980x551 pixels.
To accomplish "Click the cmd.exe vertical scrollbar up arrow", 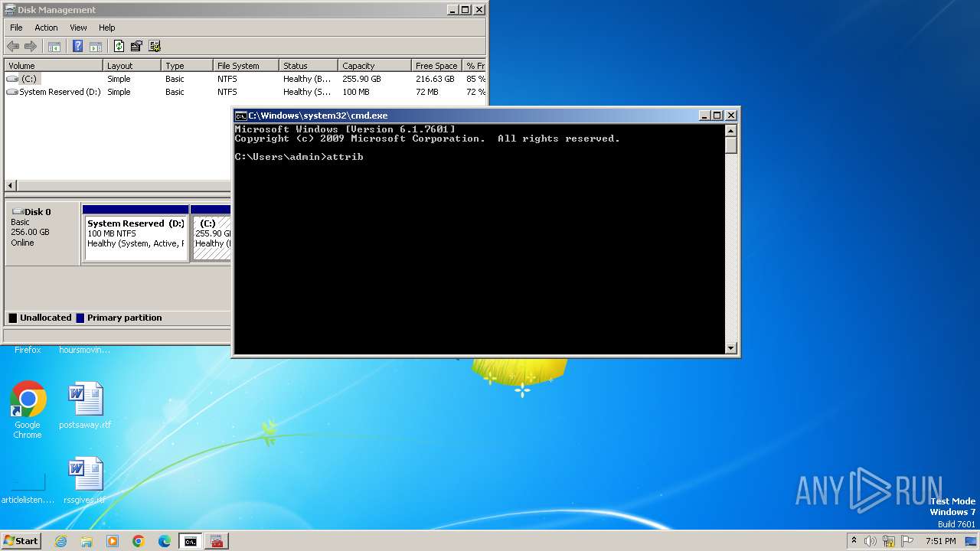I will [731, 130].
